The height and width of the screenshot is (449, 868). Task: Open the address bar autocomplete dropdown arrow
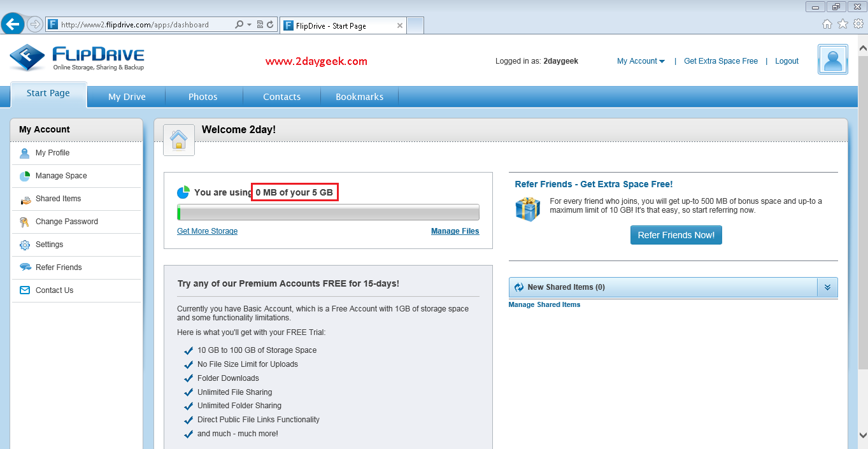point(249,25)
